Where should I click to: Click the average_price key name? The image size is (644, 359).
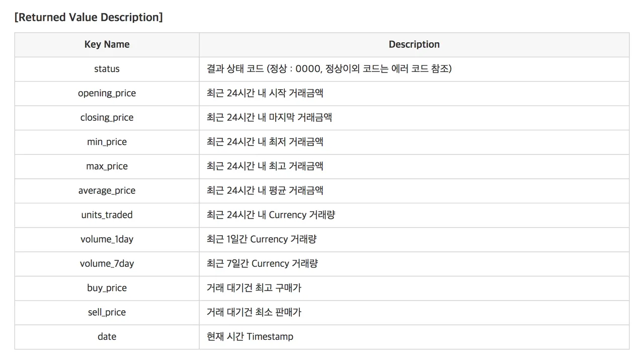coord(107,190)
